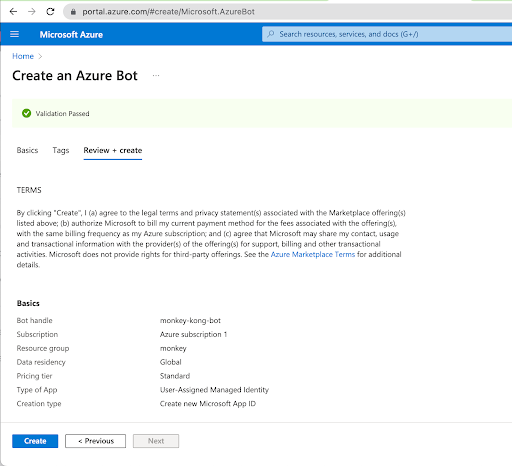Click the browser address bar URL
This screenshot has height=466, width=512.
[168, 12]
